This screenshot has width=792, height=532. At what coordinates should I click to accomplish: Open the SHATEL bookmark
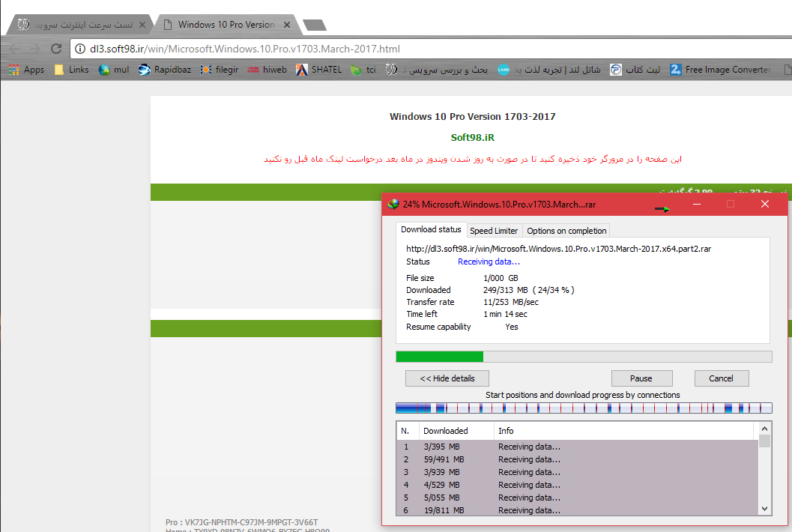(318, 70)
